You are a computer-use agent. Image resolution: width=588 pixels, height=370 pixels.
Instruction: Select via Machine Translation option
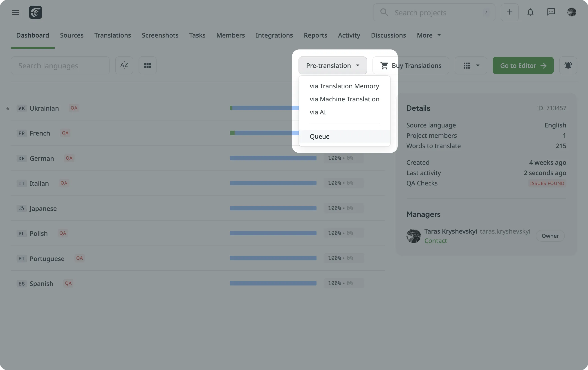coord(344,99)
